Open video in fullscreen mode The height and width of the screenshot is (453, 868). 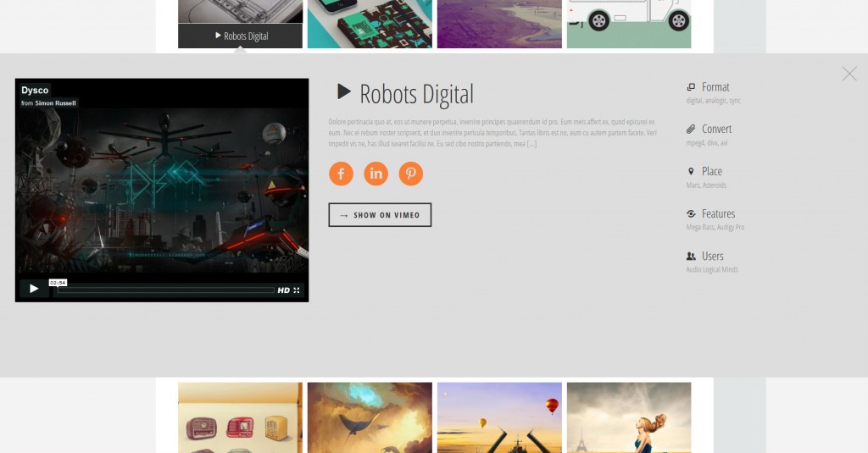click(x=297, y=290)
